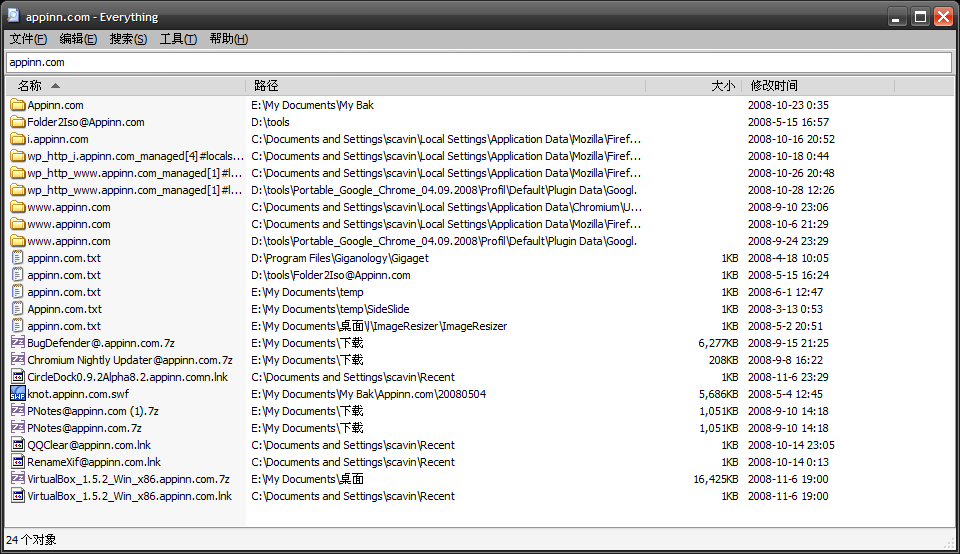
Task: Click shortcut icon of CircleDock0.9.2Alpha8.2.appinn.comn.lnk
Action: coord(18,377)
